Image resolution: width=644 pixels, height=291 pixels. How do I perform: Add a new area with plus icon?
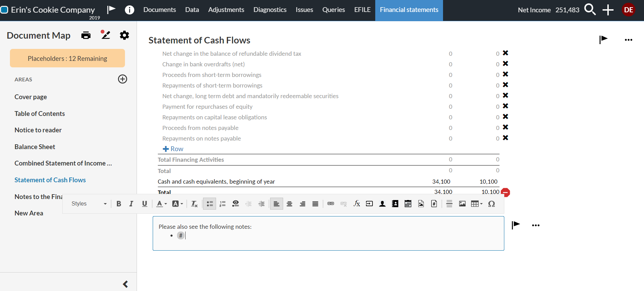(x=123, y=79)
